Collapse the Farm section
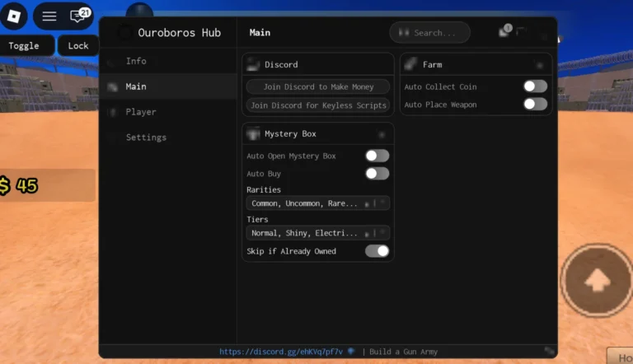This screenshot has height=364, width=633. point(540,64)
